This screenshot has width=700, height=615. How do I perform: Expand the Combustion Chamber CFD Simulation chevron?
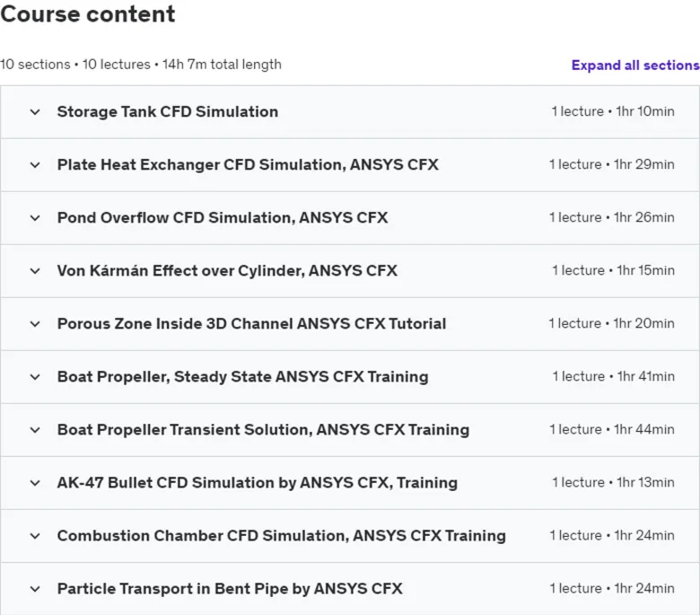coord(35,536)
